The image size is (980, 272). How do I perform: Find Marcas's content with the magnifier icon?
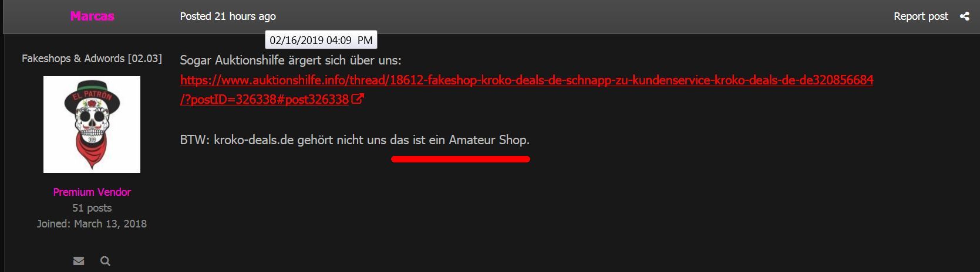pyautogui.click(x=105, y=261)
